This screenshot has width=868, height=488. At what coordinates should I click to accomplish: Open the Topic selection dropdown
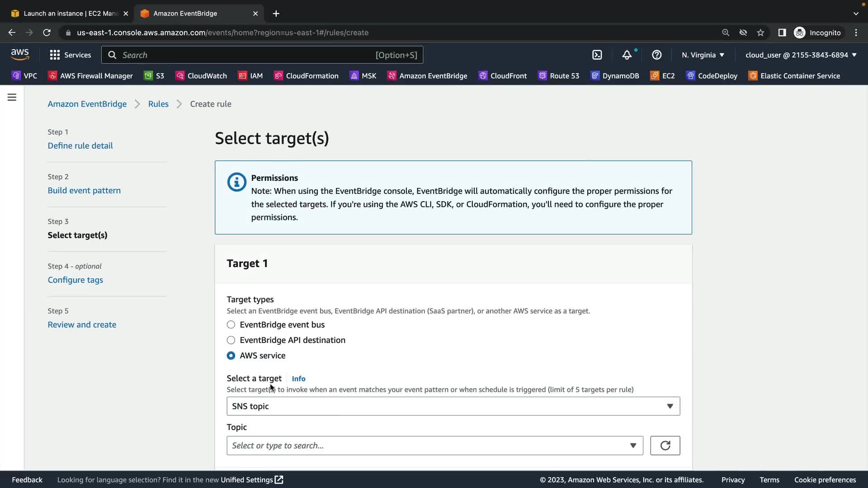(x=434, y=446)
